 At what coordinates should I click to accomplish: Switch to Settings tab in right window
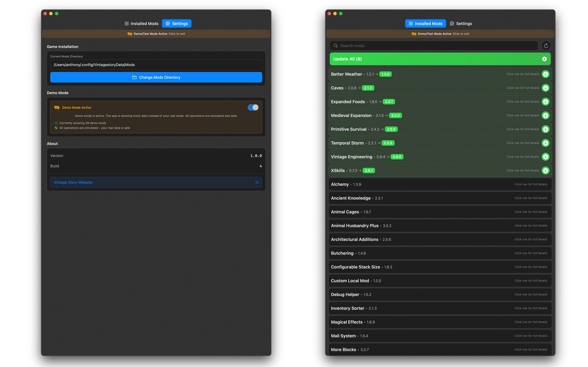coord(461,24)
